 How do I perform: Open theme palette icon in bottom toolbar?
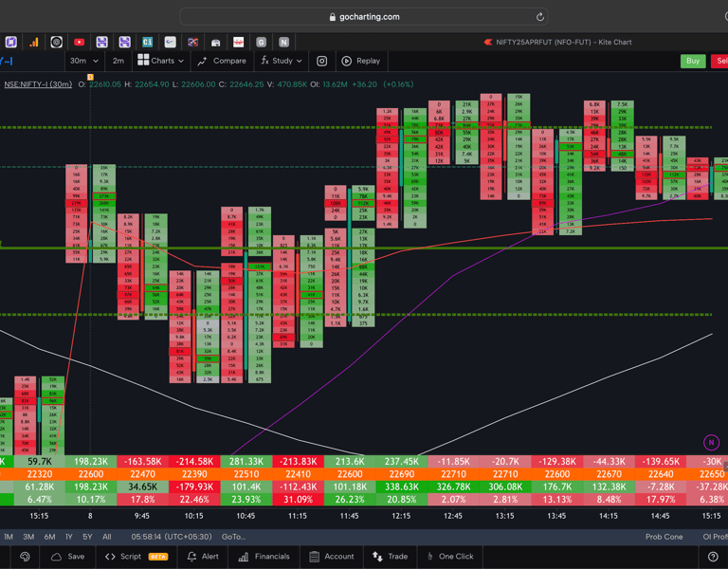pos(25,557)
